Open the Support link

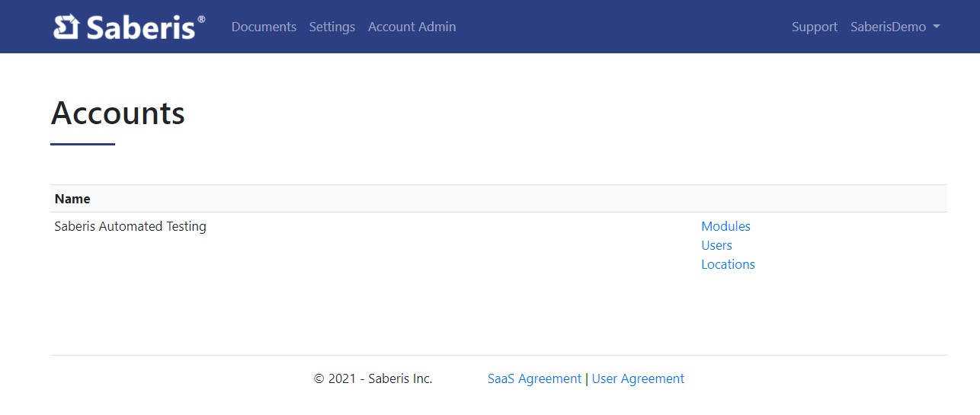point(815,27)
